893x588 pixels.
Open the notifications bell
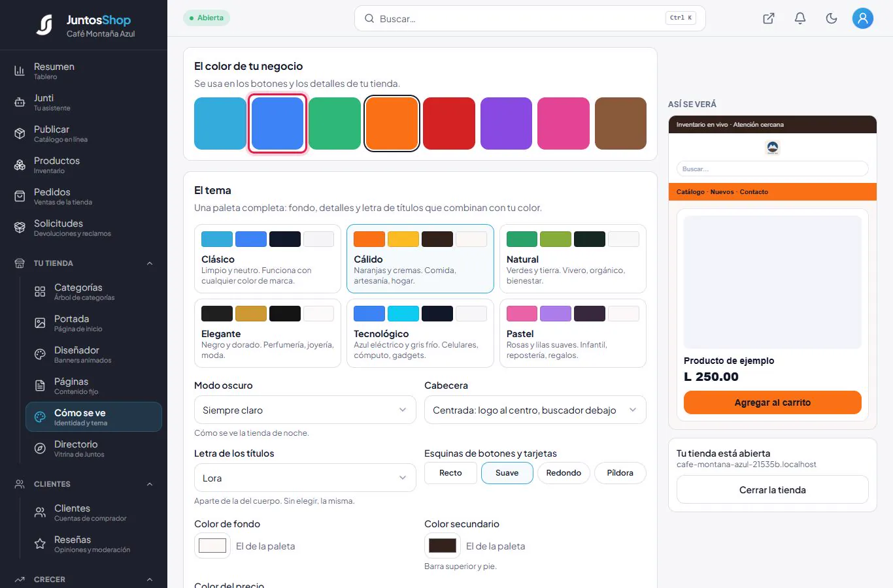(x=800, y=18)
